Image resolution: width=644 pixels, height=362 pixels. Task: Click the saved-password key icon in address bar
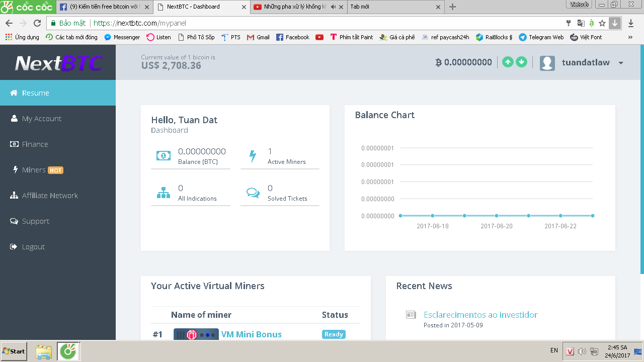569,23
